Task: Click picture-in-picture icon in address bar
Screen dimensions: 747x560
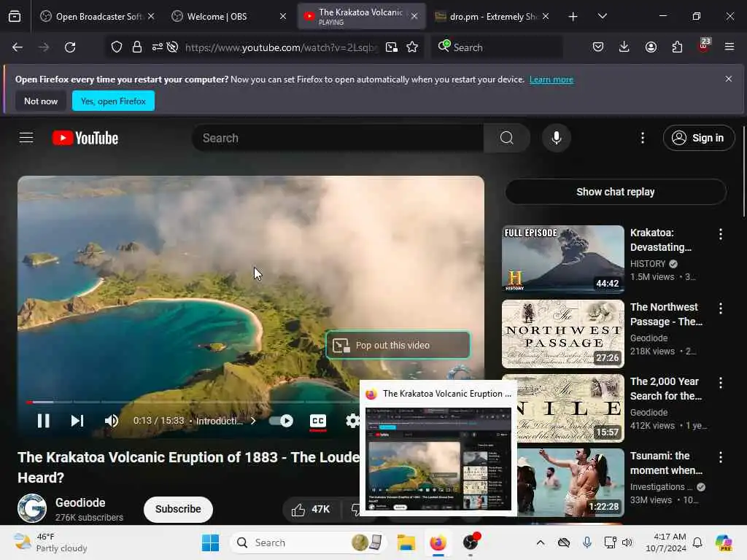Action: tap(392, 47)
